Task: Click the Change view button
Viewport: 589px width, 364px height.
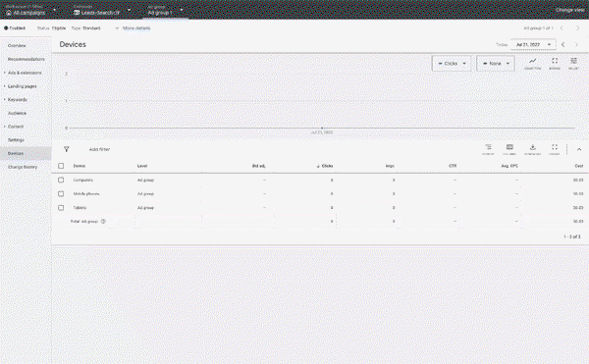Action: click(x=569, y=10)
